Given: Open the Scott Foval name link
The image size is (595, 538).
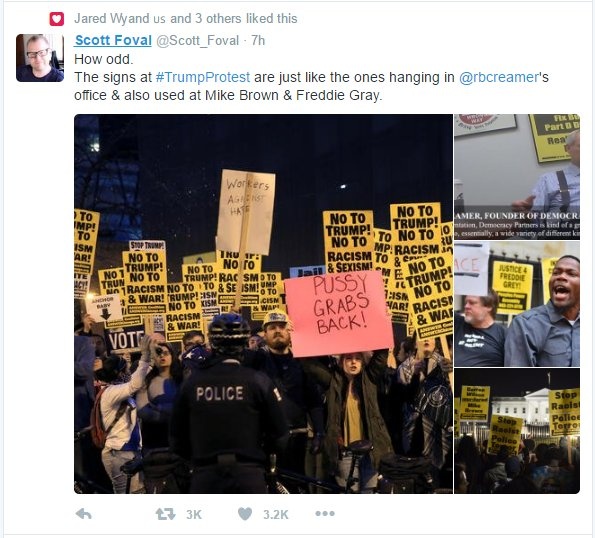Looking at the screenshot, I should pos(113,40).
